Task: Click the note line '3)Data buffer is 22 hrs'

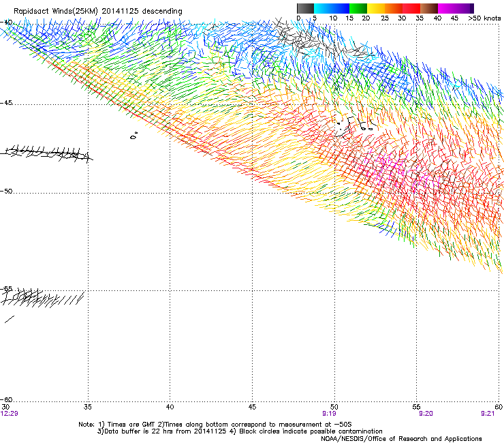Action: tap(240, 431)
